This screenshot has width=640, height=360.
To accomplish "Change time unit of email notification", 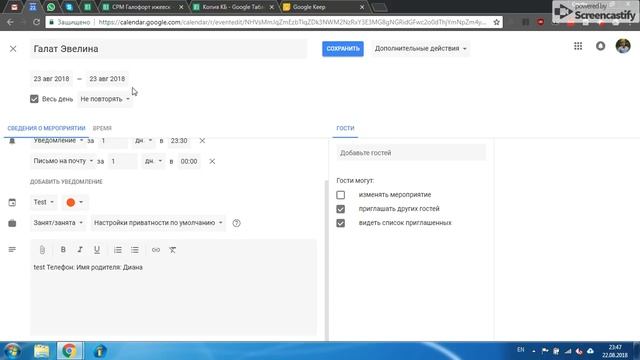I will pos(153,161).
